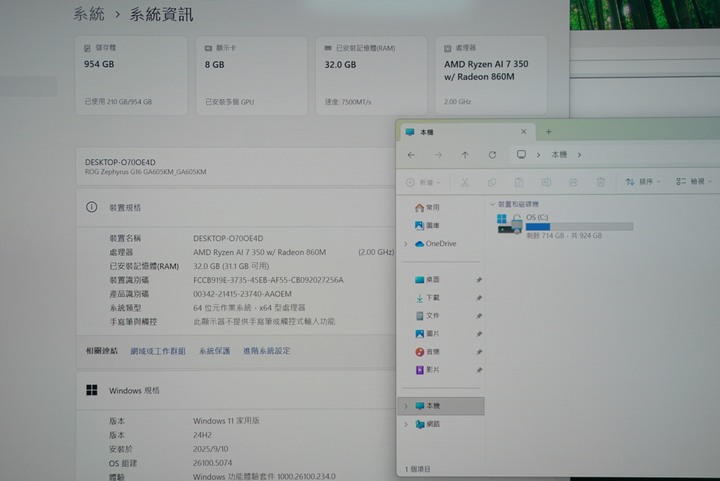The image size is (720, 481).
Task: Click the Windows 規格 section header
Action: pyautogui.click(x=236, y=391)
